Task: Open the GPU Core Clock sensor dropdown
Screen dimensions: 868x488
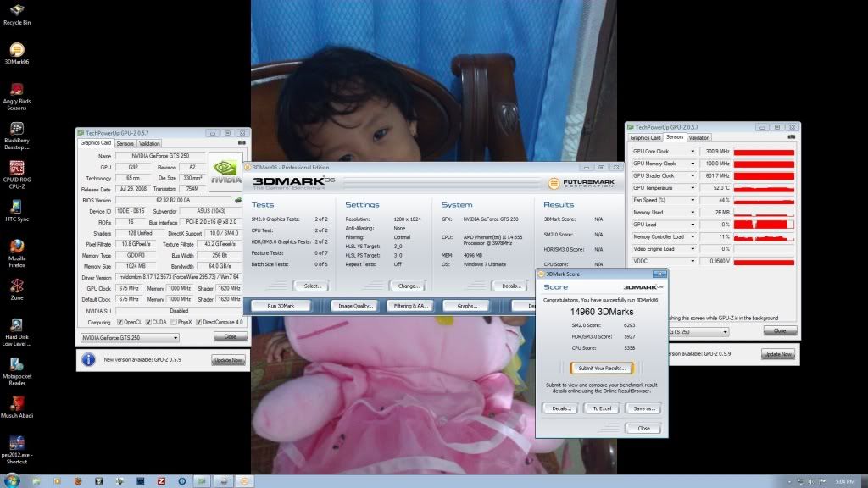Action: 692,151
